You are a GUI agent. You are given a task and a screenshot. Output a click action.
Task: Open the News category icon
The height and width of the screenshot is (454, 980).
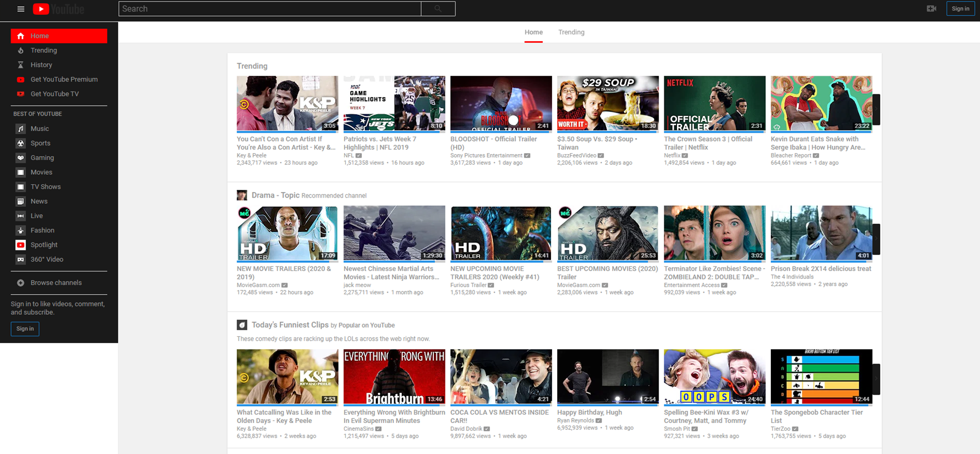pos(21,201)
